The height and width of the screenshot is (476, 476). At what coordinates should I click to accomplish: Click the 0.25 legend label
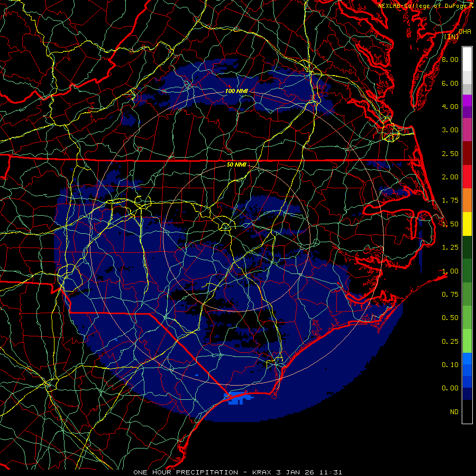[x=450, y=342]
